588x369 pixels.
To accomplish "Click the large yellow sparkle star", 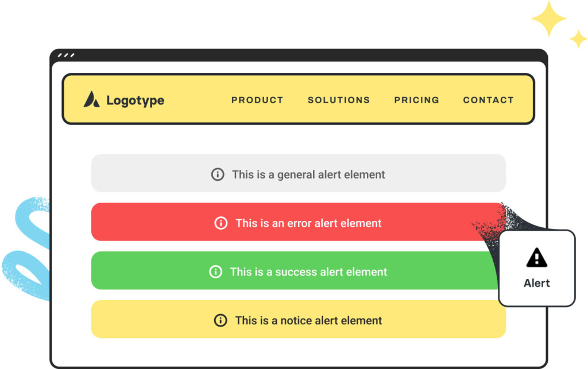I will tap(548, 19).
